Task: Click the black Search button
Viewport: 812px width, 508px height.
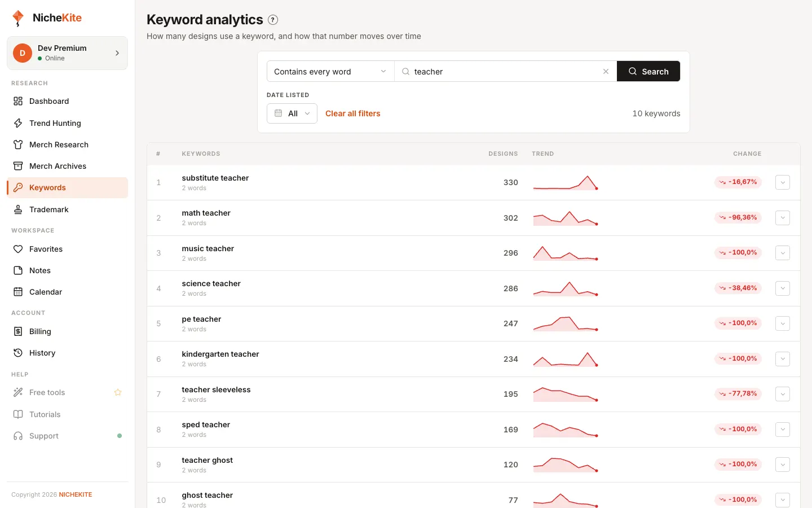Action: 648,71
